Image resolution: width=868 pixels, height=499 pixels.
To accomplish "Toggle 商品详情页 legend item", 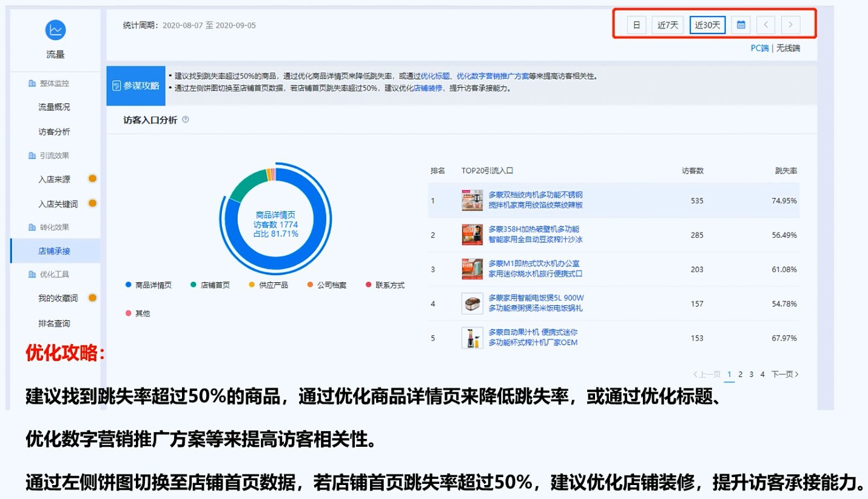I will click(149, 285).
